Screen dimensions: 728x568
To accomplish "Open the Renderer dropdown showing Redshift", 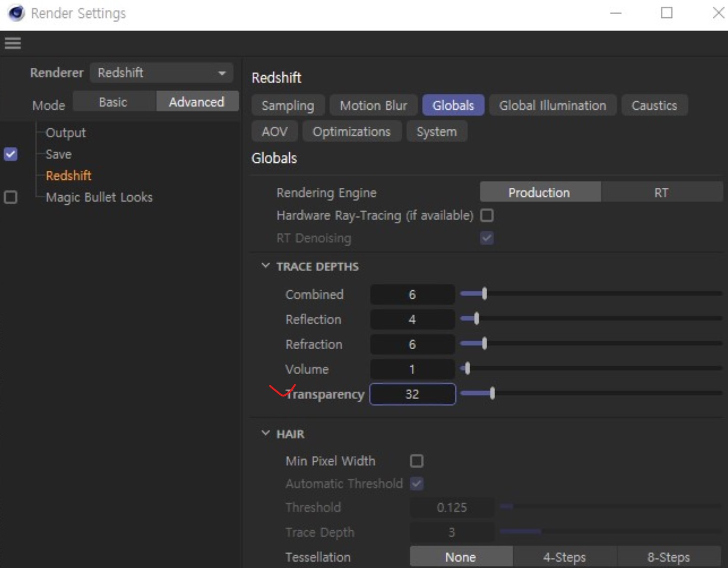I will tap(161, 73).
